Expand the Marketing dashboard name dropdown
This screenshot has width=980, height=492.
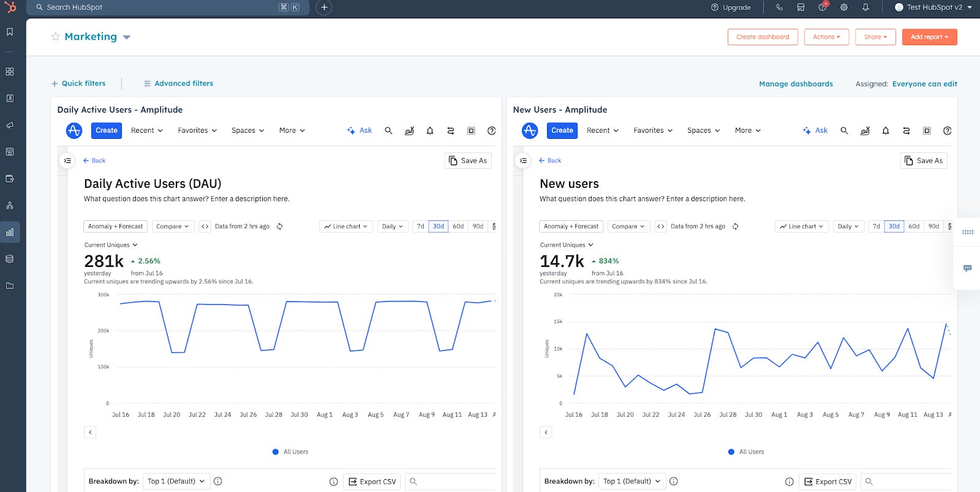[127, 37]
